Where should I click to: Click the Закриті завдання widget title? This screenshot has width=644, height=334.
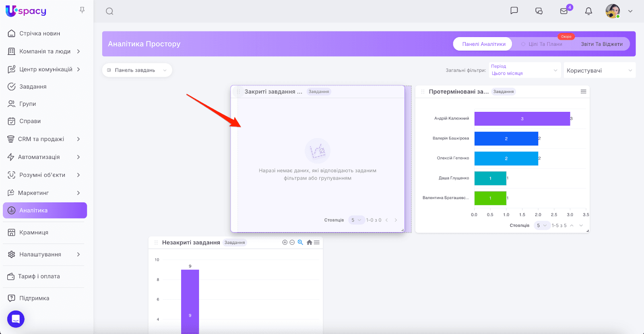point(273,92)
